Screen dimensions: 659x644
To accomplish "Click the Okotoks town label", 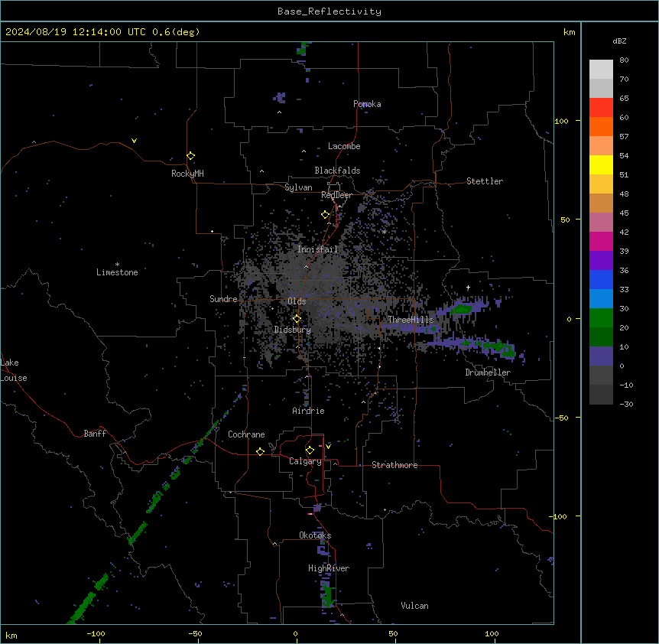I will click(x=315, y=535).
